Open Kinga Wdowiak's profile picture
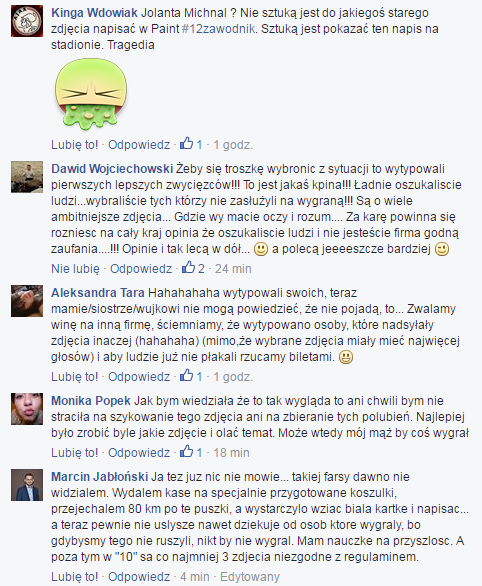The height and width of the screenshot is (586, 482). pos(27,21)
